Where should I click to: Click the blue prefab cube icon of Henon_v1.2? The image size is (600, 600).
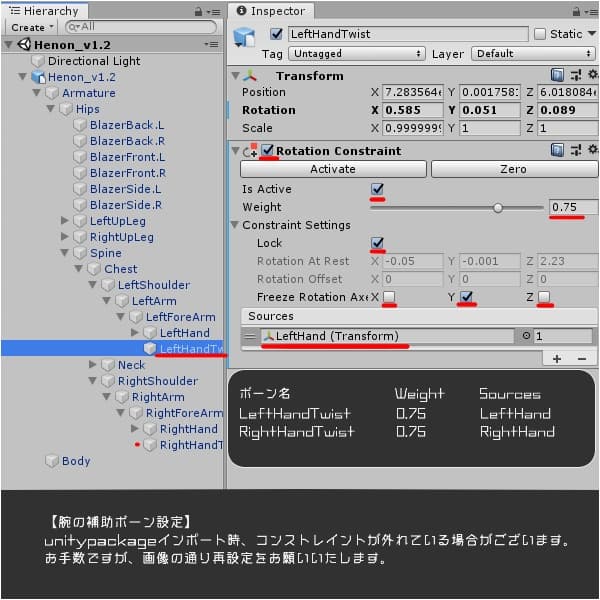tap(38, 77)
